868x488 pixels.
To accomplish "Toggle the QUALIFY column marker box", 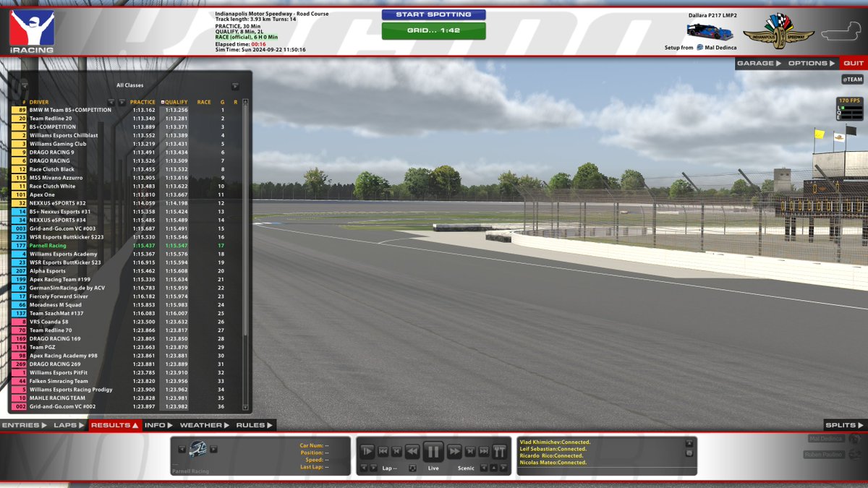I will [x=163, y=102].
